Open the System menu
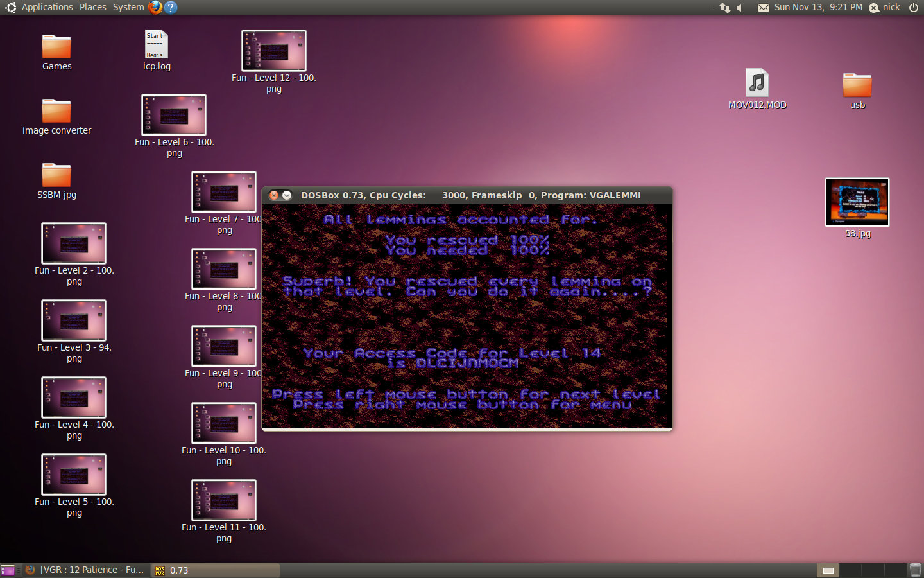Viewport: 924px width, 578px height. point(128,7)
